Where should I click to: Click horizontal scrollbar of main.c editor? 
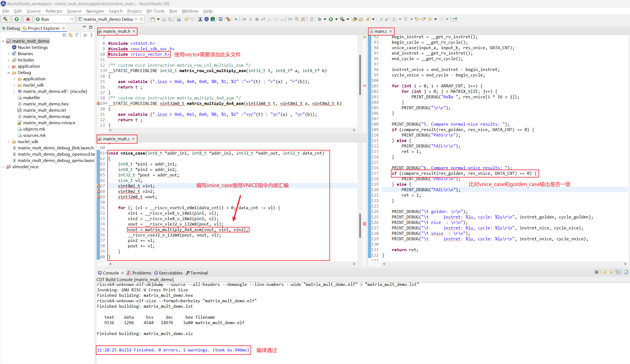coord(505,264)
